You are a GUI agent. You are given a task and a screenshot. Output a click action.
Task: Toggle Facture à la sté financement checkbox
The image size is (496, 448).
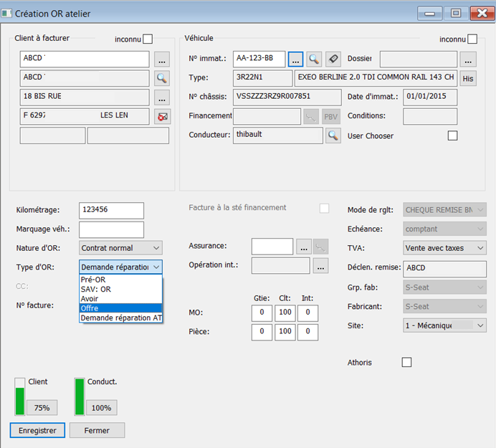tap(324, 209)
